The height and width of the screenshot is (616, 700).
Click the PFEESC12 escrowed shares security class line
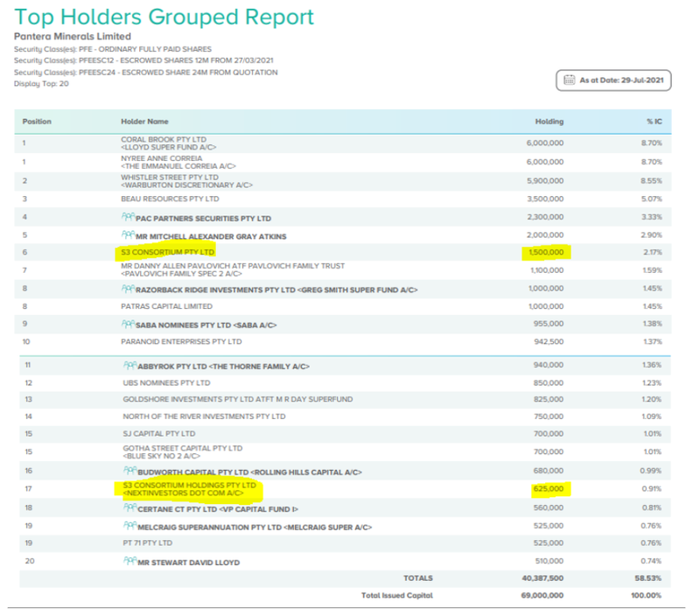[143, 60]
